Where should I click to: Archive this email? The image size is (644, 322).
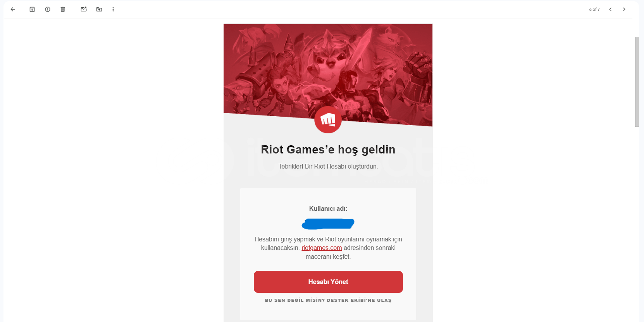tap(32, 9)
